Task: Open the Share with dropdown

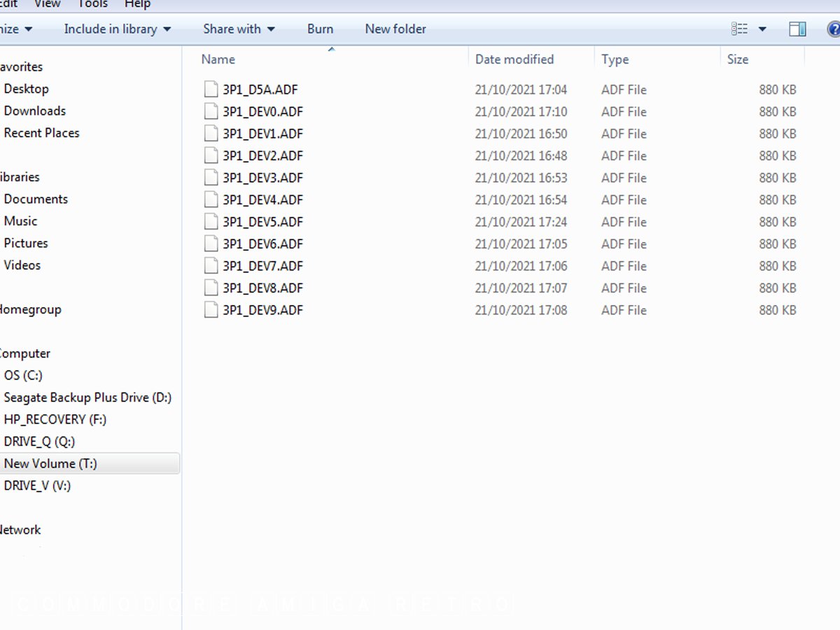Action: [239, 29]
